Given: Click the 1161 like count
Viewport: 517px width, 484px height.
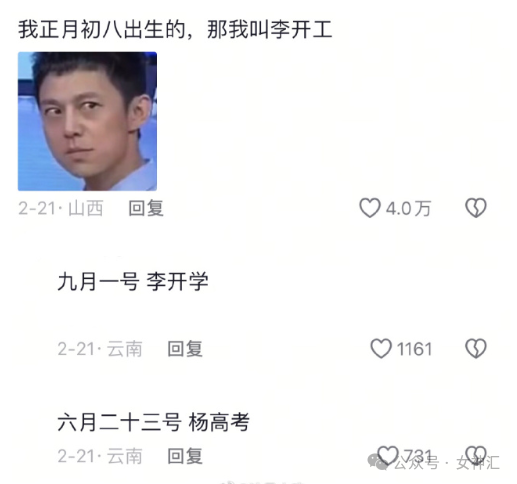Looking at the screenshot, I should click(x=414, y=349).
